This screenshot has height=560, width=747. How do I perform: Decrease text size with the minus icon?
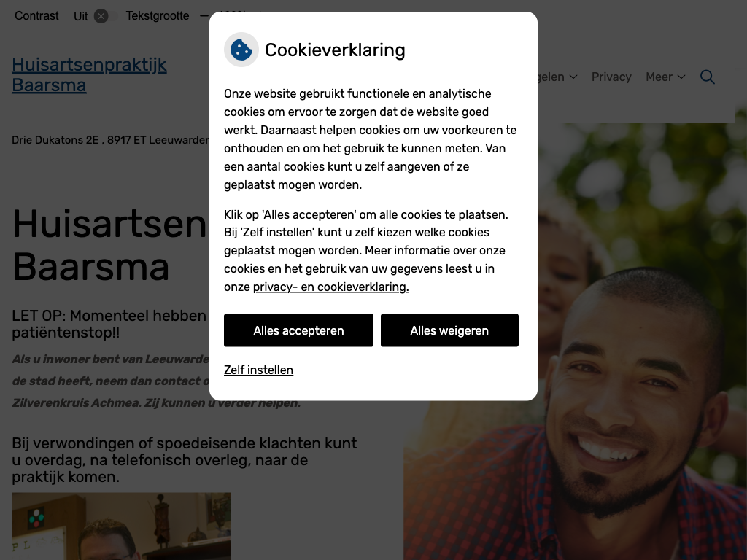click(204, 16)
